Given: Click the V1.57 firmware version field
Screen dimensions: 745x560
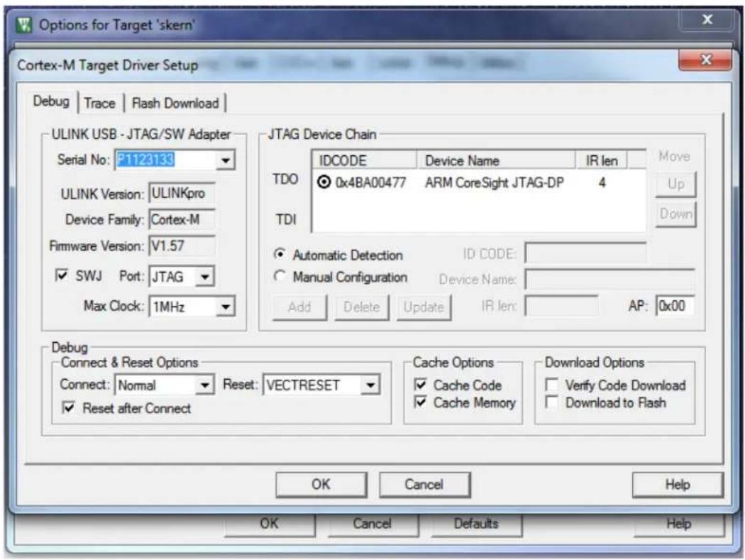Looking at the screenshot, I should click(x=182, y=246).
